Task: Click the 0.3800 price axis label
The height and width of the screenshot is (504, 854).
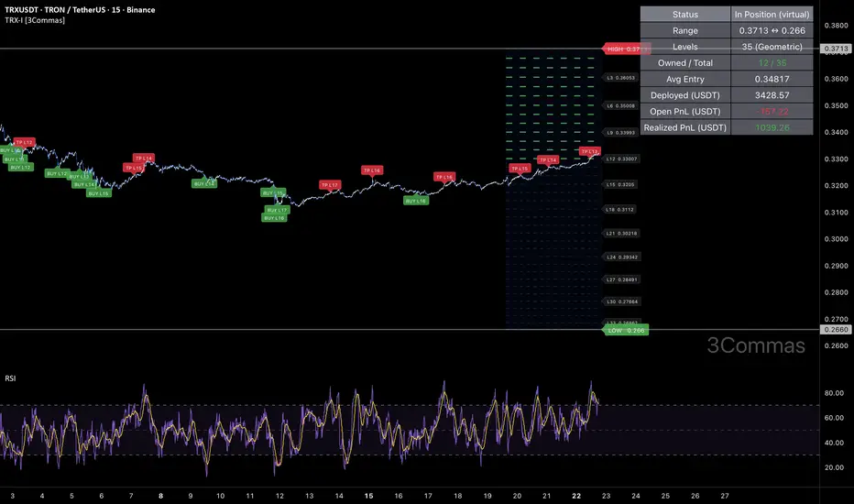Action: pyautogui.click(x=836, y=25)
